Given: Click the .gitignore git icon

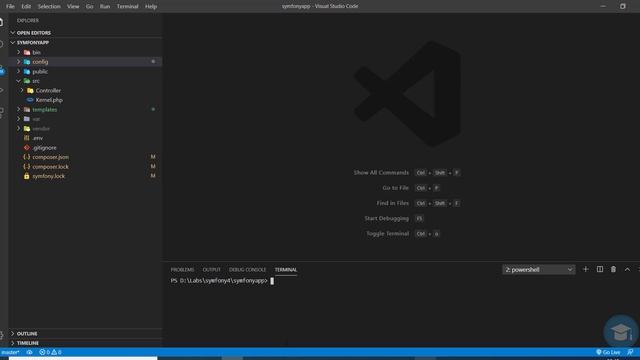Looking at the screenshot, I should pos(27,147).
